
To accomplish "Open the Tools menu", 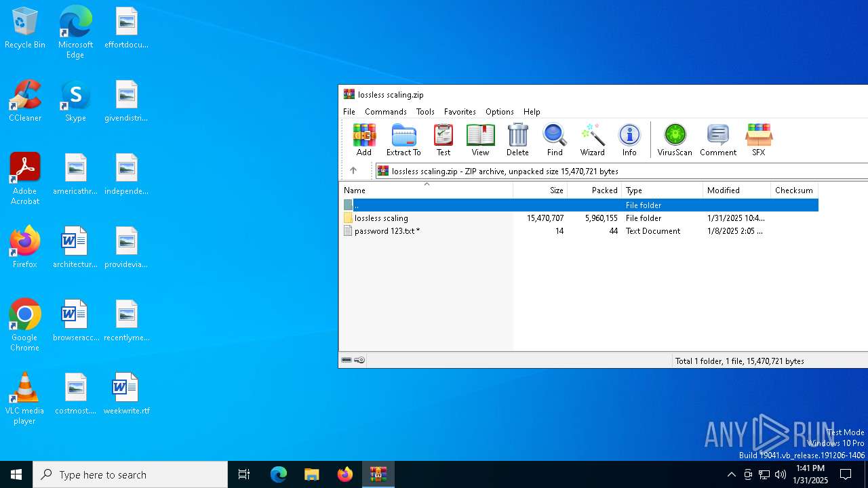I will coord(425,112).
